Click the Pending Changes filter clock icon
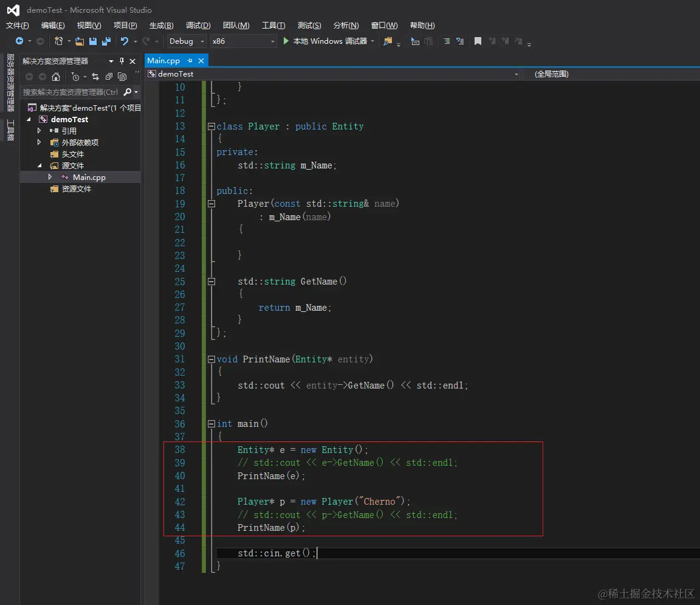 pyautogui.click(x=75, y=77)
